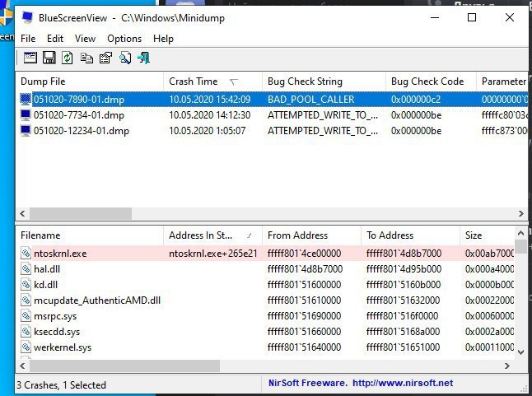Click lower pane horizontal scrollbar thumb
Image resolution: width=532 pixels, height=396 pixels.
(x=124, y=366)
